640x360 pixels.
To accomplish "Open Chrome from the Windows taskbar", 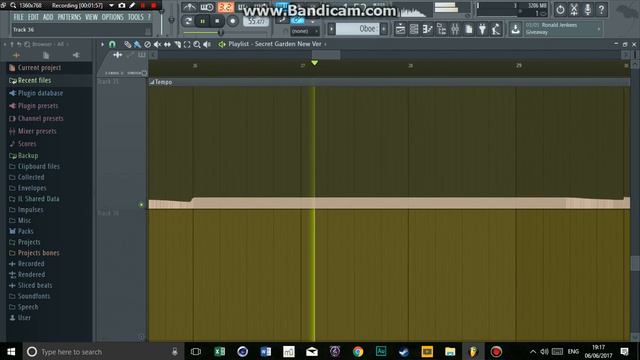I will click(x=358, y=351).
